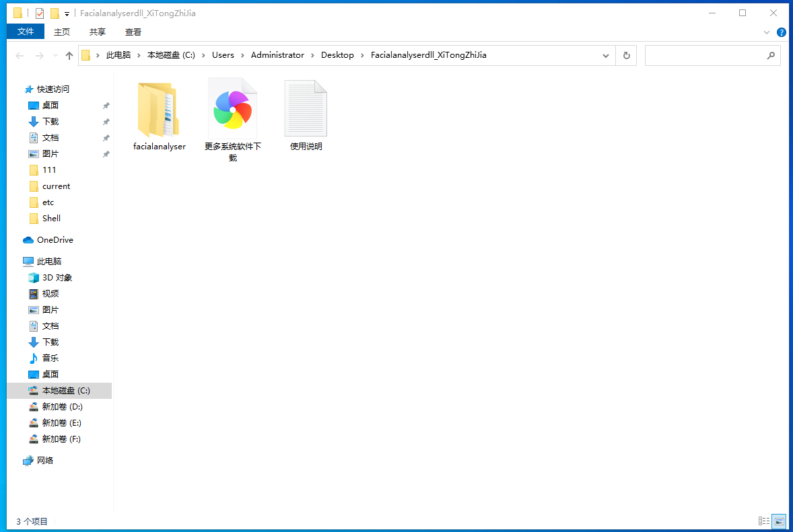Image resolution: width=793 pixels, height=532 pixels.
Task: Open 桌面 under This PC
Action: tap(50, 375)
